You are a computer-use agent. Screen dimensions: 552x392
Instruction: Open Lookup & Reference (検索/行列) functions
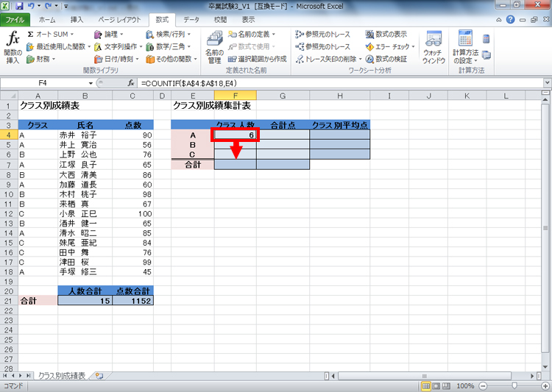(169, 34)
